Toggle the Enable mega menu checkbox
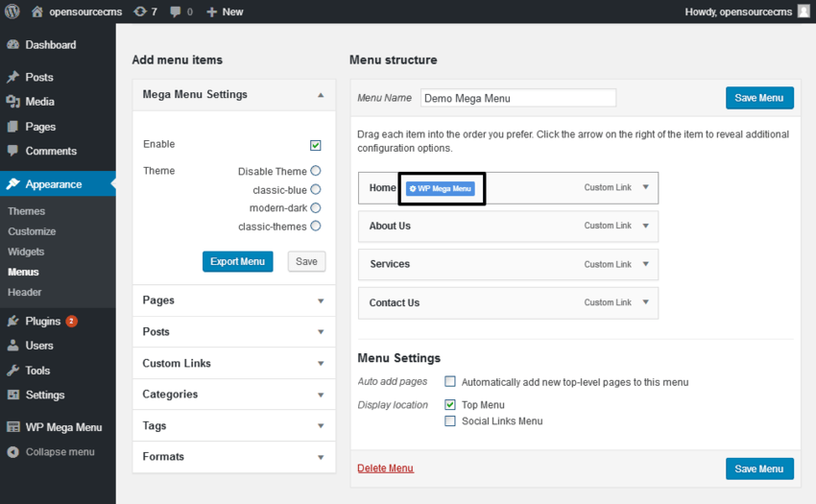The width and height of the screenshot is (816, 504). coord(316,145)
